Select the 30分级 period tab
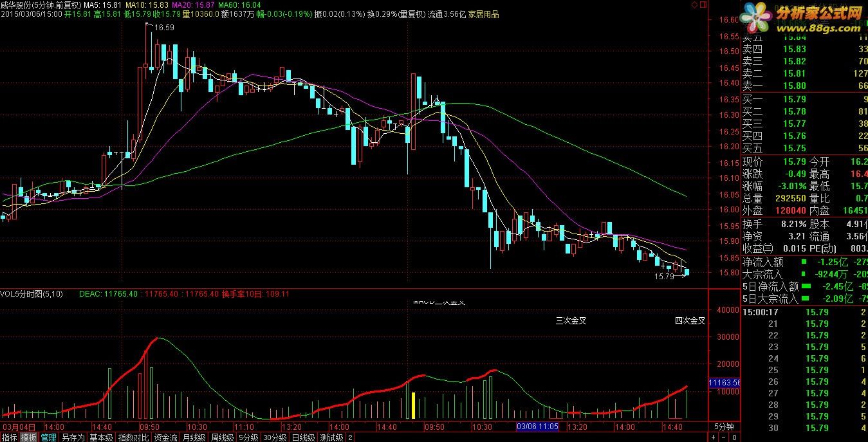Image resolution: width=868 pixels, height=442 pixels. point(275,437)
